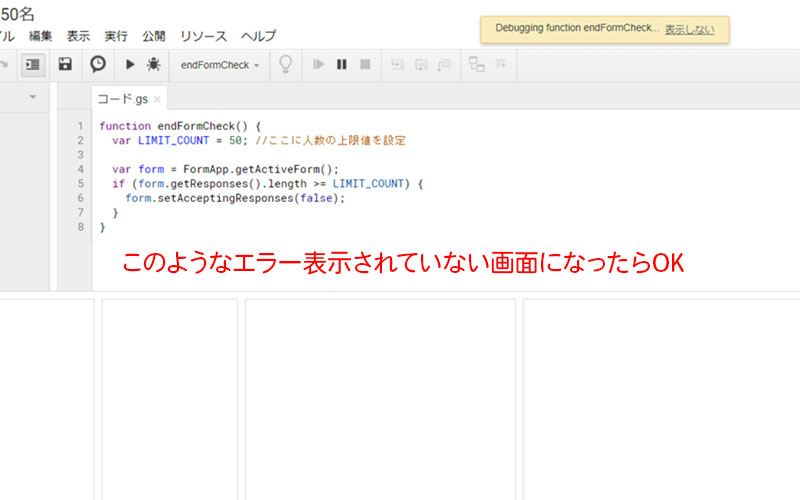Screen dimensions: 800x500
Task: Click the step into debugger icon
Action: point(397,64)
